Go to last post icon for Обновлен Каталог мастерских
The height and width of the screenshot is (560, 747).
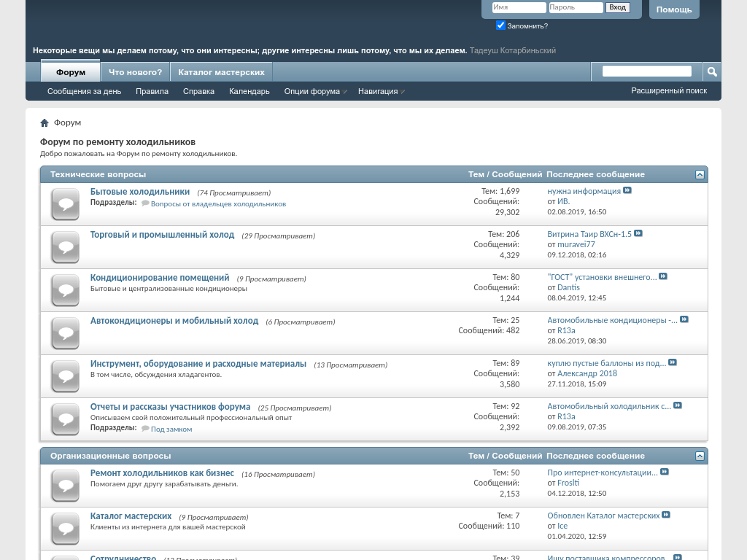pyautogui.click(x=666, y=516)
